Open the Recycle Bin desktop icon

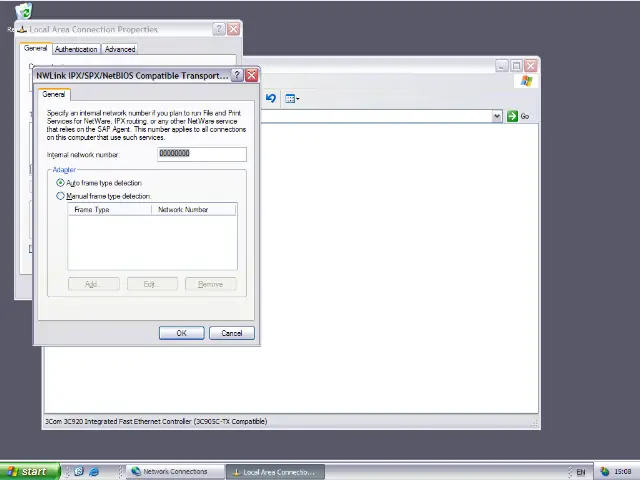click(24, 11)
